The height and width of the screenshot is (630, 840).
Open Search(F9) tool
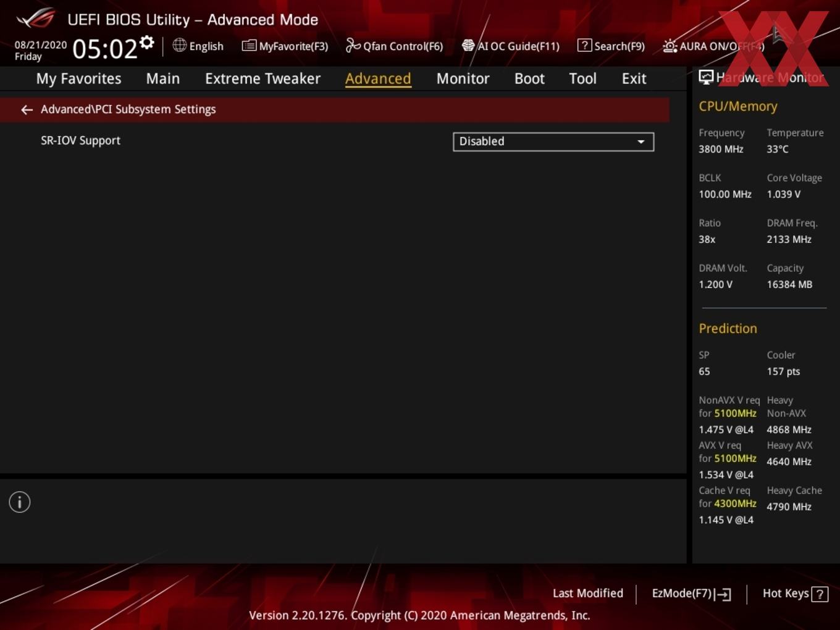click(x=611, y=46)
